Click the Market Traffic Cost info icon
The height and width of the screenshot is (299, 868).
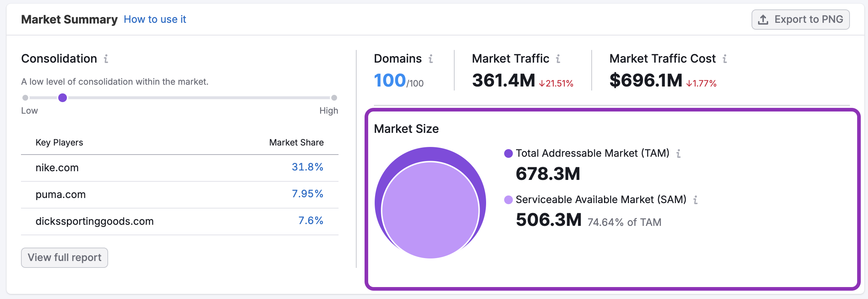point(725,59)
